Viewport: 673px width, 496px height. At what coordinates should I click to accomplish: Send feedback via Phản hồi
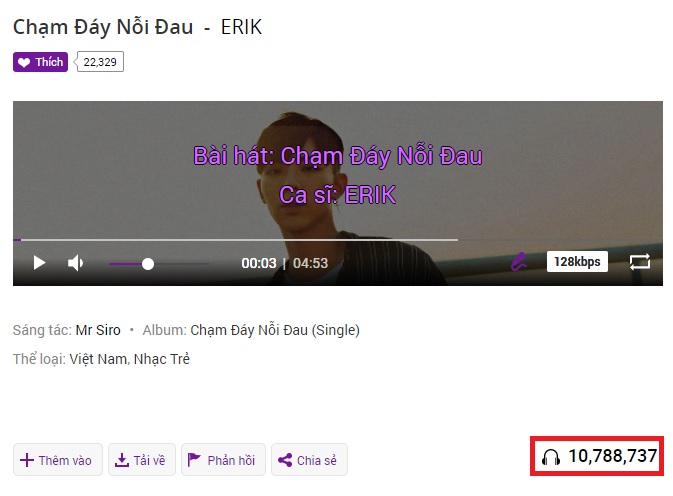tap(223, 460)
